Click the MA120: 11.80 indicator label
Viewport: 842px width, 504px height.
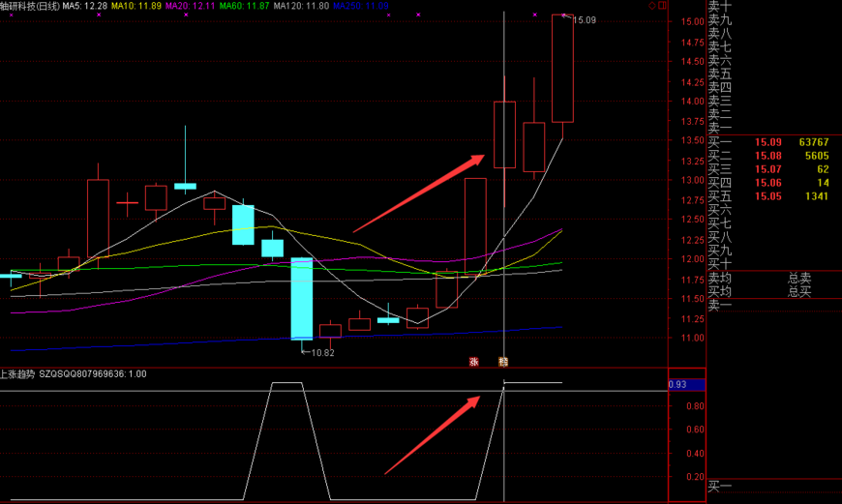(301, 6)
